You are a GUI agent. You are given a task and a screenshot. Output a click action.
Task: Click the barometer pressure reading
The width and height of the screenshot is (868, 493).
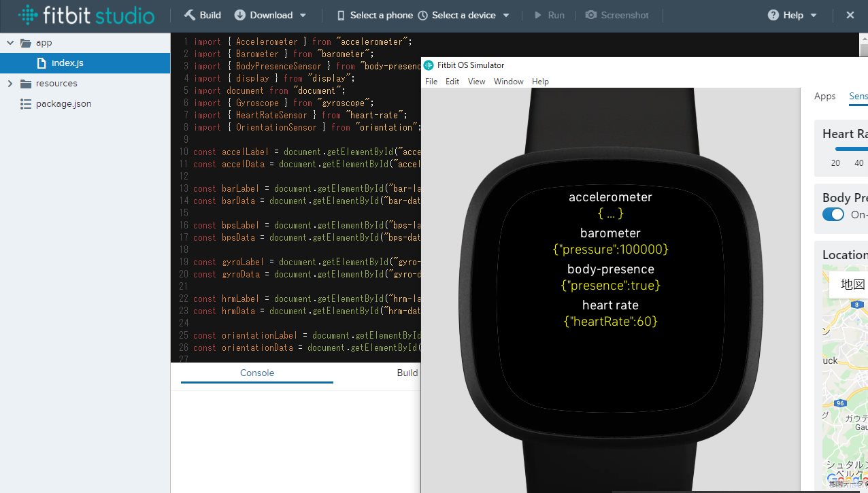click(611, 250)
